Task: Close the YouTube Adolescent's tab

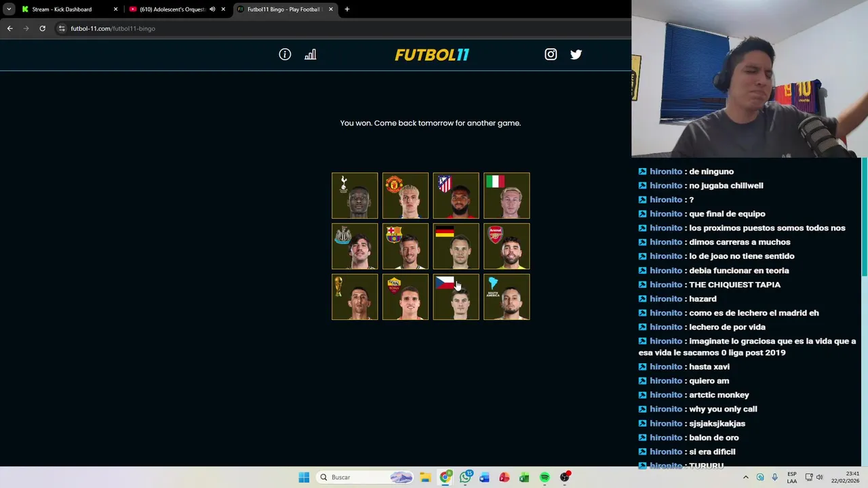Action: [x=223, y=9]
